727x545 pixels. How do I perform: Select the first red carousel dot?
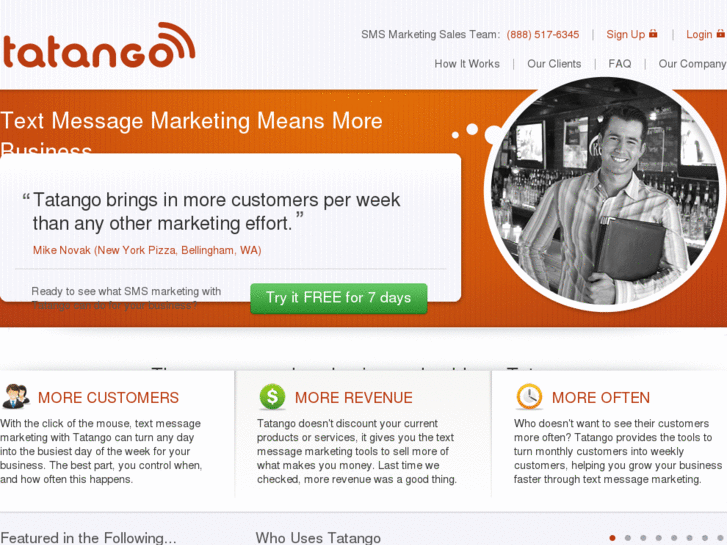click(x=612, y=538)
